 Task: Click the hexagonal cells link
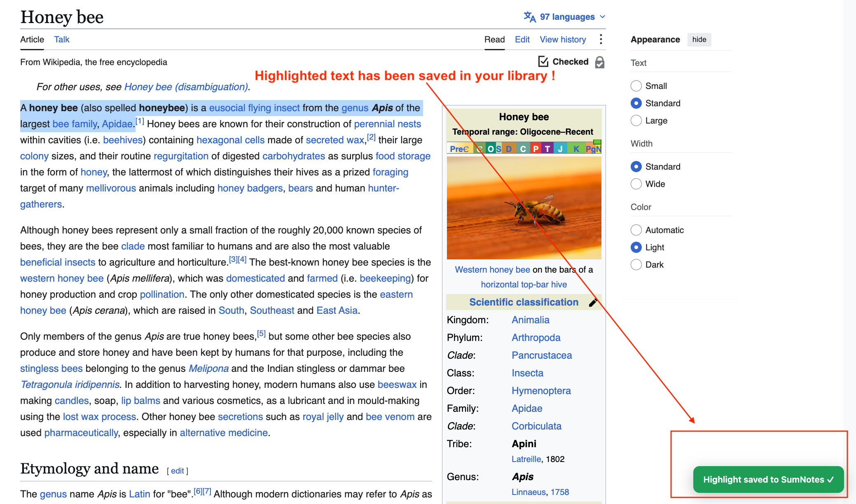pos(230,140)
